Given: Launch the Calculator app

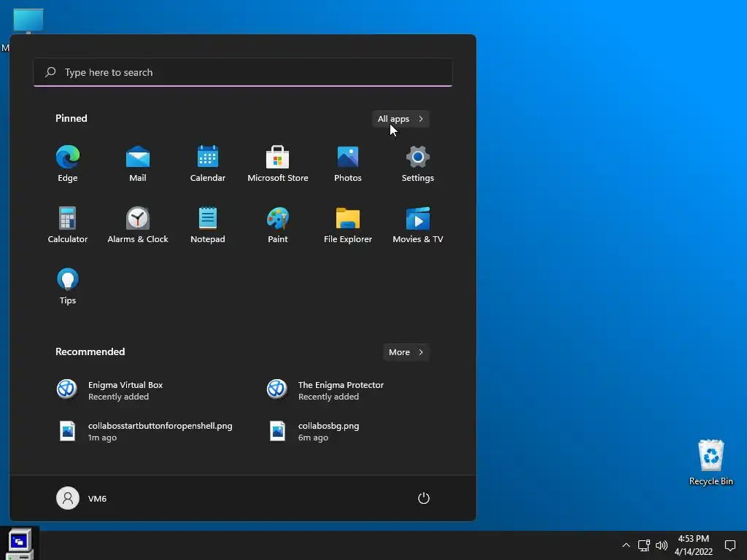Looking at the screenshot, I should click(68, 225).
